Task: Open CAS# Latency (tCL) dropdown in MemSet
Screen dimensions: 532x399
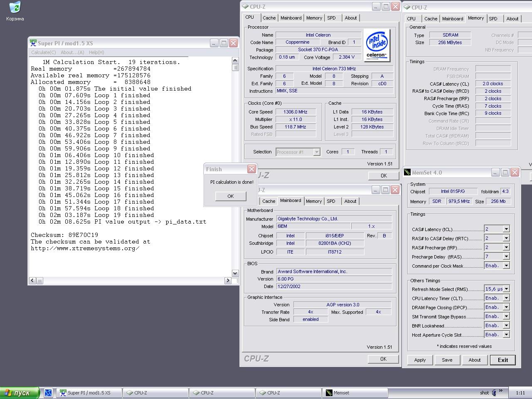Action: (506, 229)
